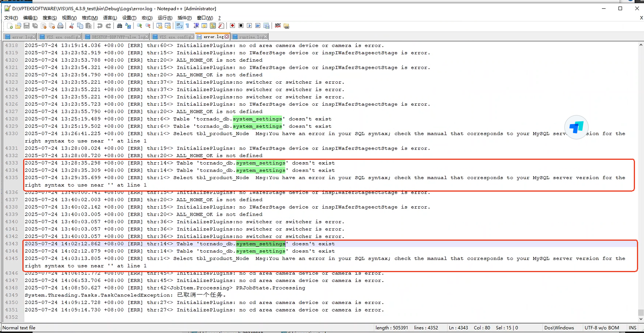Switch to the DESKTOP-DDF7VFP-slow.log tab
The height and width of the screenshot is (333, 644).
[x=118, y=37]
